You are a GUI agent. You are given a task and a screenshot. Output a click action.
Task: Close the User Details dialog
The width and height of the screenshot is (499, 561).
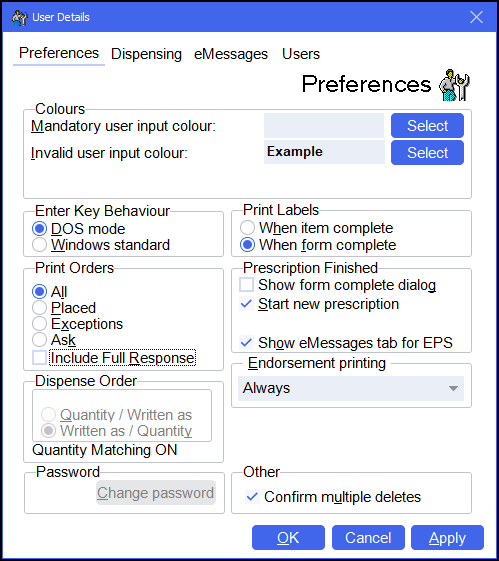pos(476,17)
